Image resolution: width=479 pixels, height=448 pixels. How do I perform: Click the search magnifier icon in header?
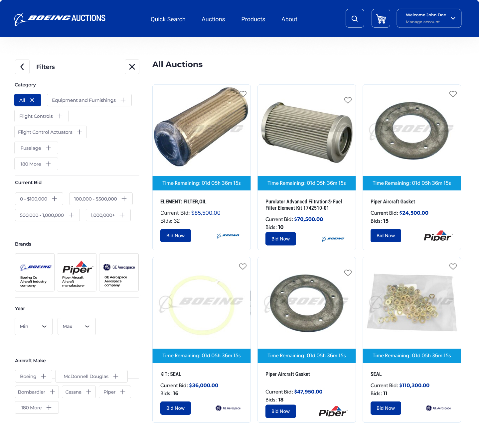355,18
